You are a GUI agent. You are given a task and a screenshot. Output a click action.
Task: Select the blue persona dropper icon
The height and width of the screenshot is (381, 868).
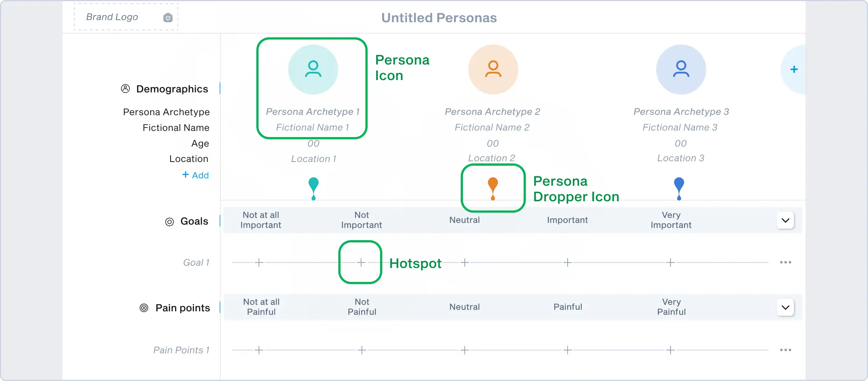point(679,188)
